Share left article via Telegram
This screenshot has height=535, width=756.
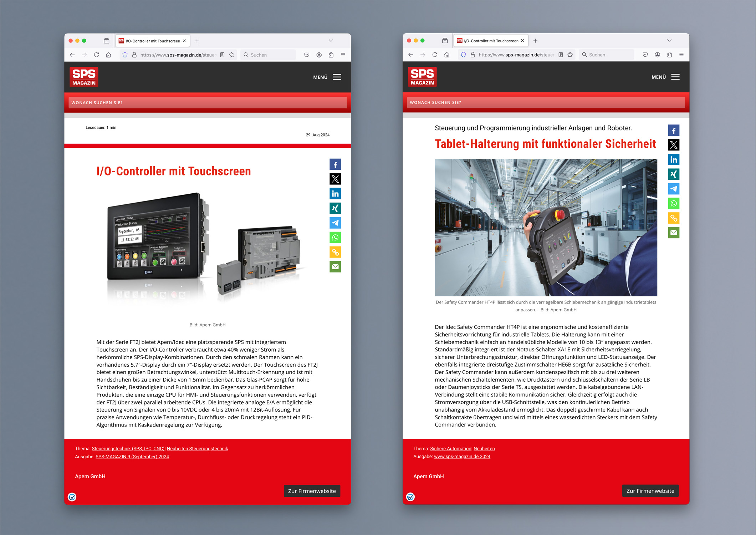pos(335,223)
